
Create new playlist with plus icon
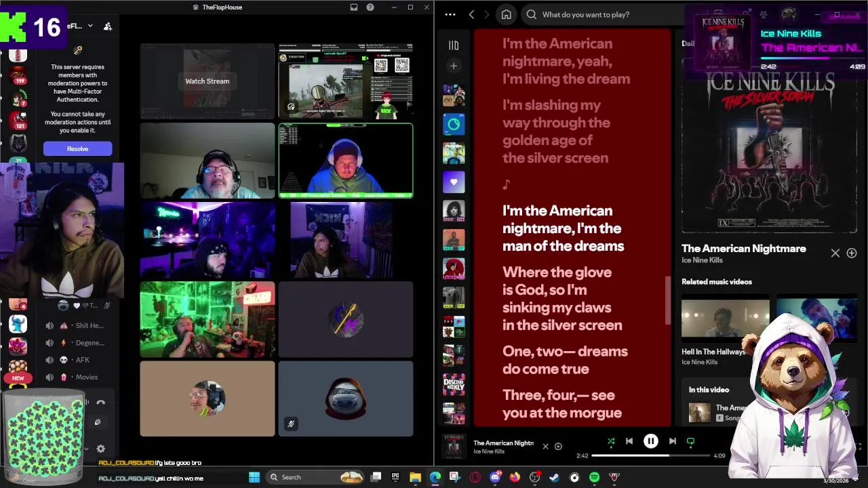pos(454,66)
